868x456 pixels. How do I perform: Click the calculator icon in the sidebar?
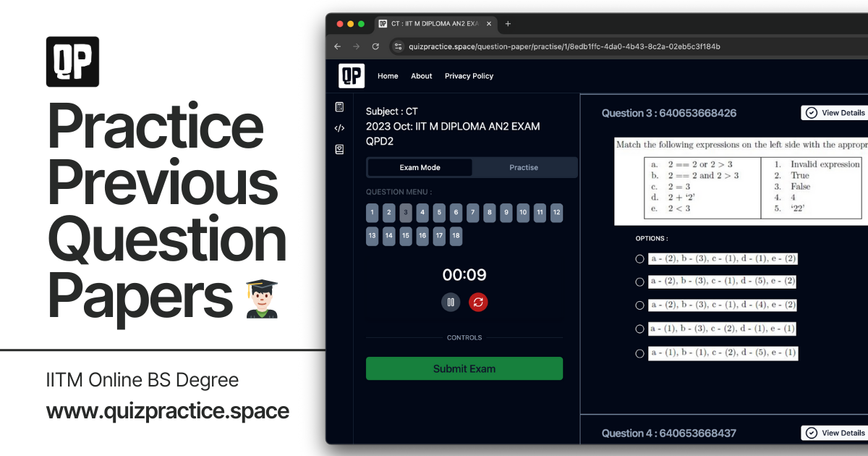click(339, 107)
